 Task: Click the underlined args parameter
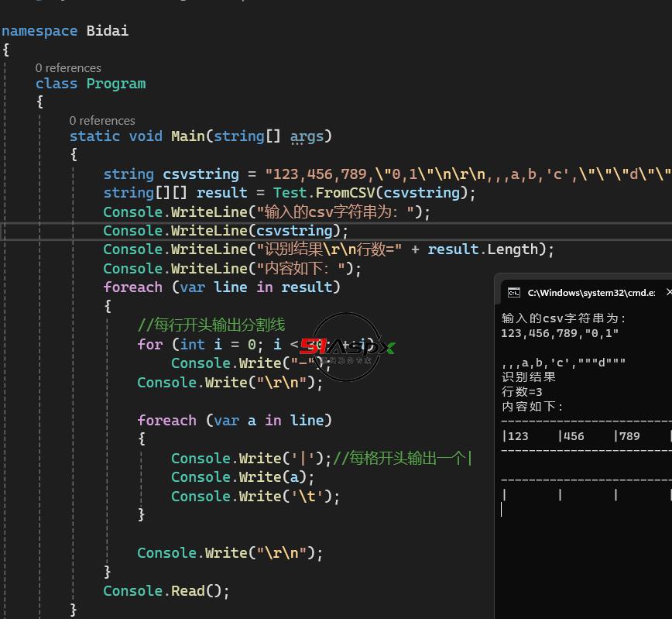click(x=307, y=136)
